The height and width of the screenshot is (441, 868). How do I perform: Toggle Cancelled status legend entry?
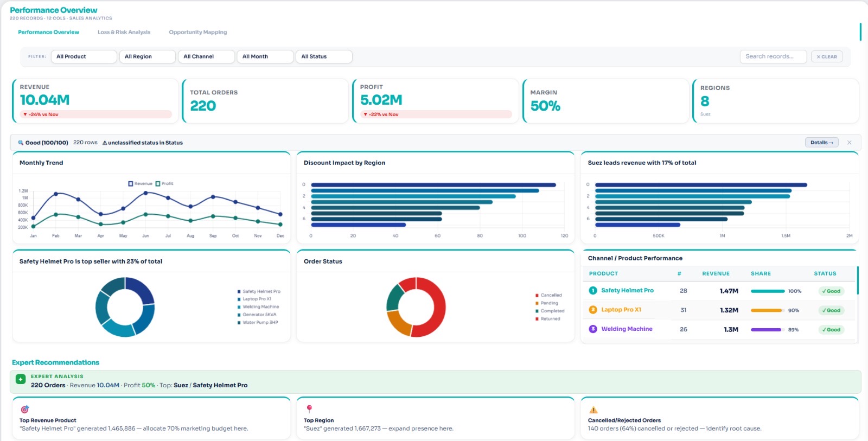click(x=548, y=295)
